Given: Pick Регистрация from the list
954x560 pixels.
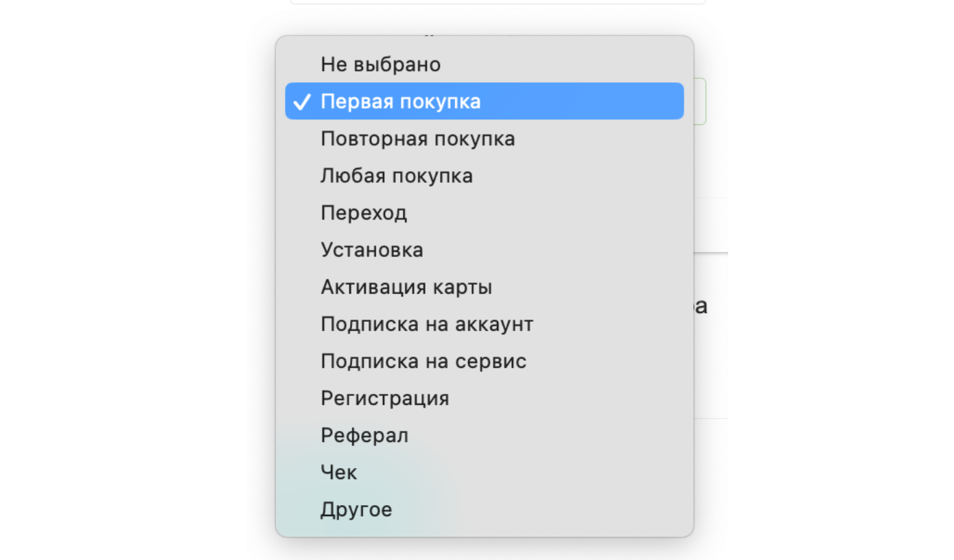Looking at the screenshot, I should (384, 398).
